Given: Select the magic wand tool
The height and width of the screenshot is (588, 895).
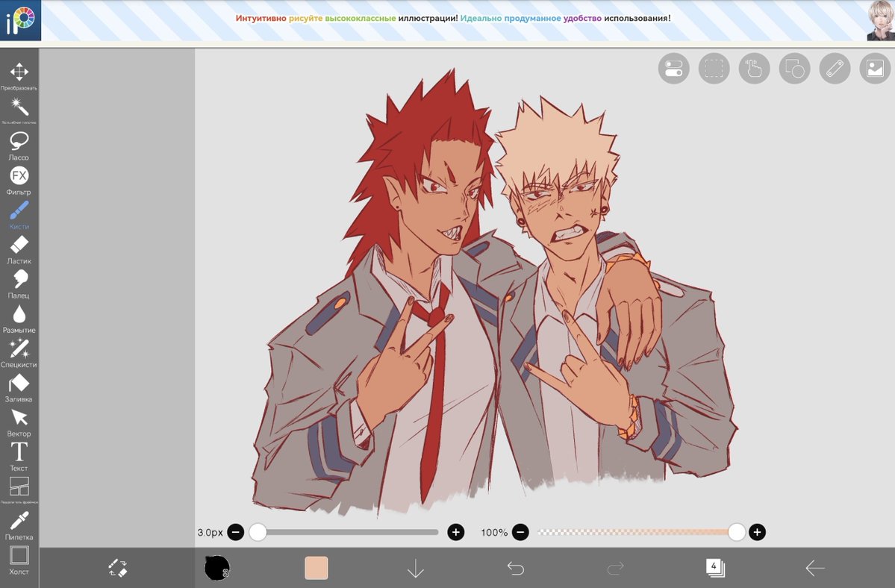Looking at the screenshot, I should (19, 110).
